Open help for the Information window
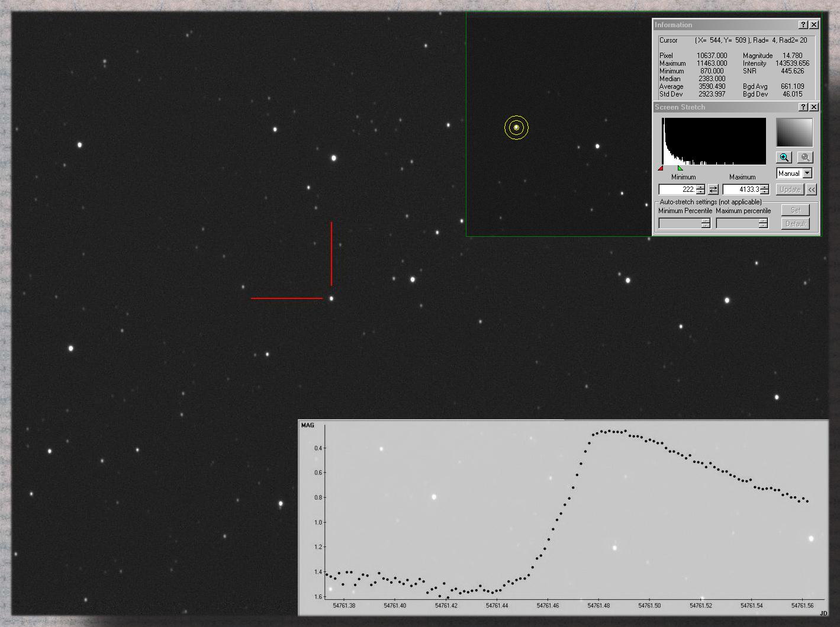The image size is (840, 627). 803,25
